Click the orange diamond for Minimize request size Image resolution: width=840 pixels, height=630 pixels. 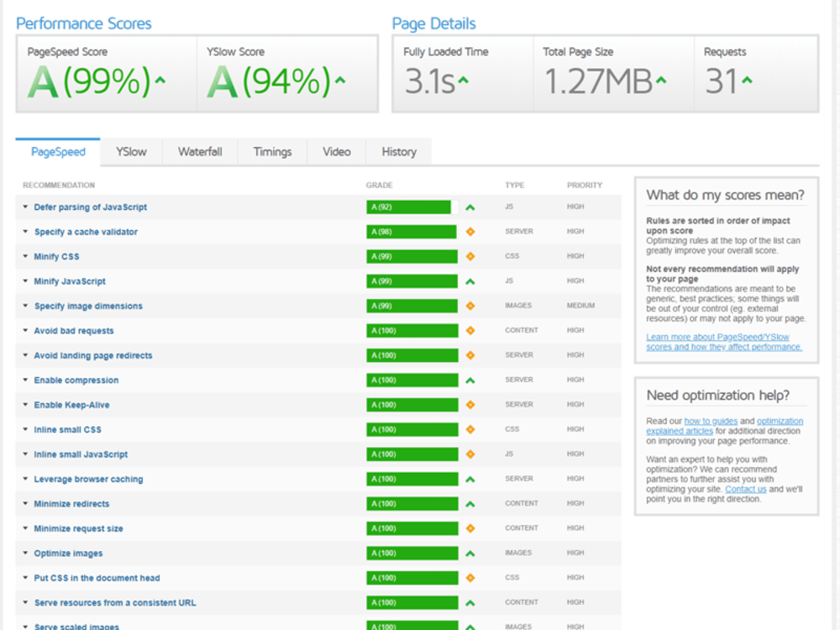[470, 528]
